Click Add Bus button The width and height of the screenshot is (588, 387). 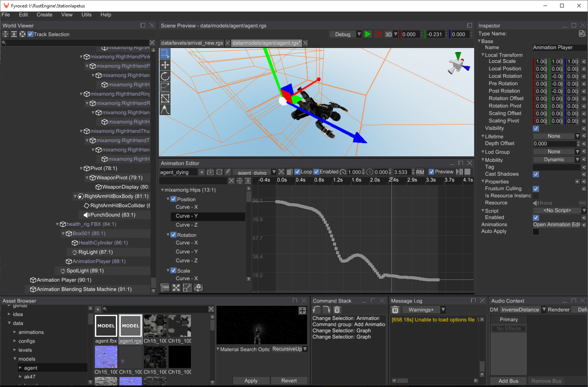(508, 381)
